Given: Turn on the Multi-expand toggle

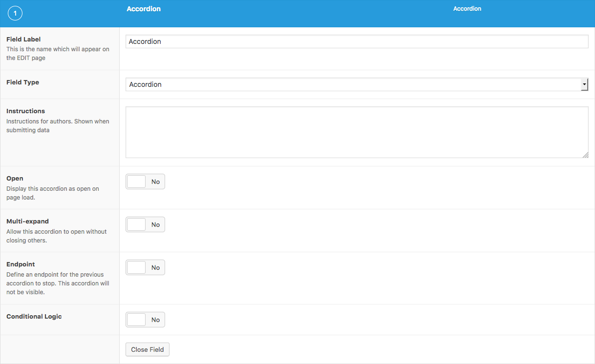Looking at the screenshot, I should point(146,224).
